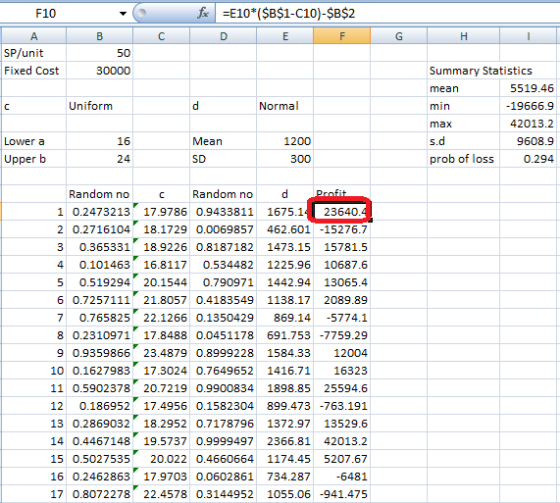Select the Normal cell
The height and width of the screenshot is (503, 560).
pyautogui.click(x=285, y=106)
